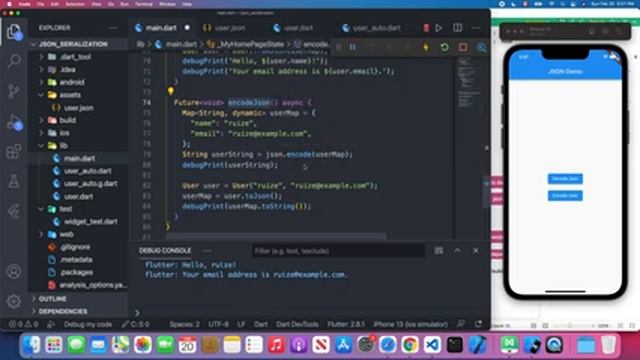Image resolution: width=640 pixels, height=360 pixels.
Task: Open the widget inspector magnifier icon
Action: [x=481, y=47]
